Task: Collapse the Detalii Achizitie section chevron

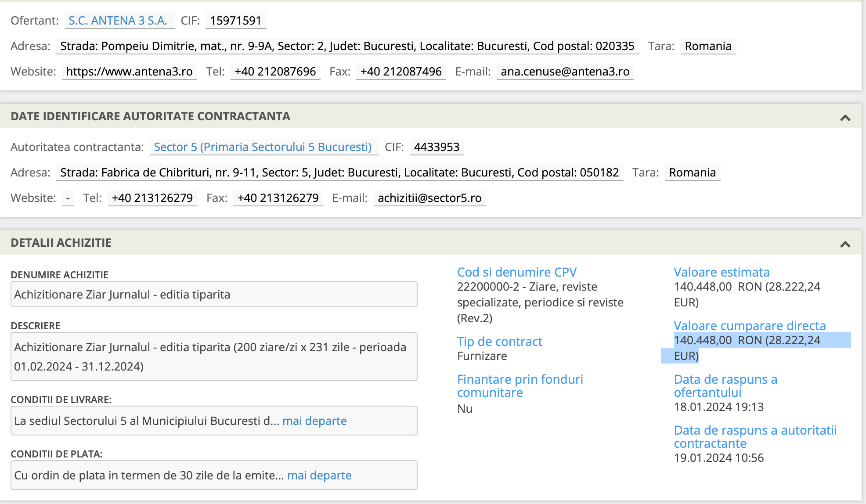Action: [845, 244]
